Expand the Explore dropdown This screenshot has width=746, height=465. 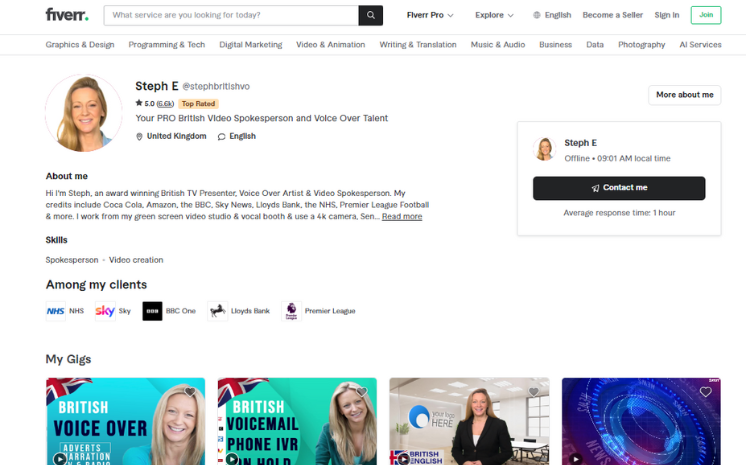494,15
